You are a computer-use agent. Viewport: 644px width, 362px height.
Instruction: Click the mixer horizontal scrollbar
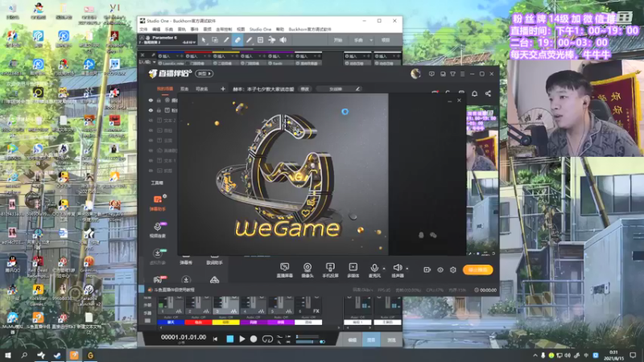[249, 328]
